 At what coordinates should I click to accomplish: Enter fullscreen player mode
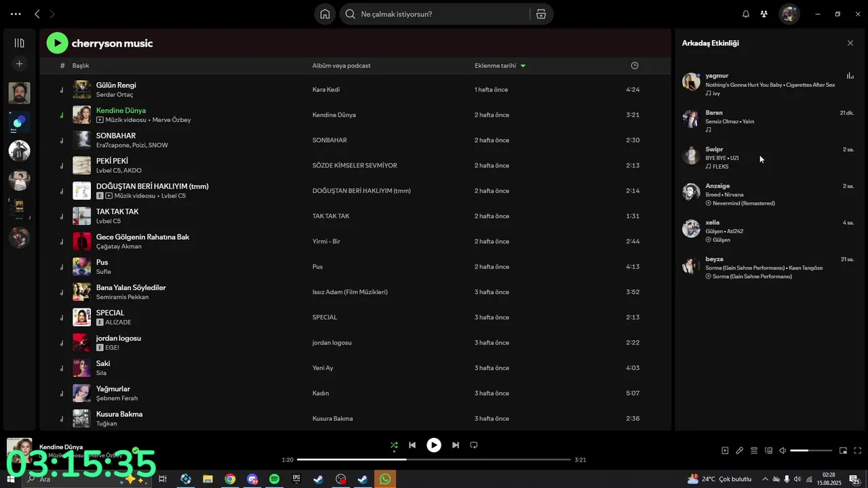click(858, 451)
